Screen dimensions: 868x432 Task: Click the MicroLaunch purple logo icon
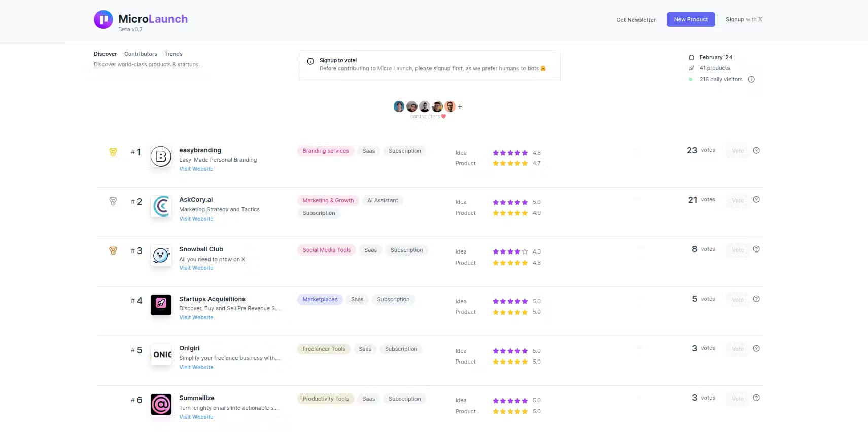[x=103, y=20]
